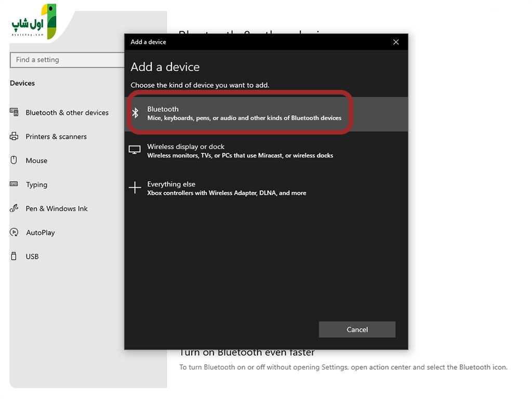The width and height of the screenshot is (532, 399).
Task: Select the Bluetooth device type title
Action: coord(163,109)
